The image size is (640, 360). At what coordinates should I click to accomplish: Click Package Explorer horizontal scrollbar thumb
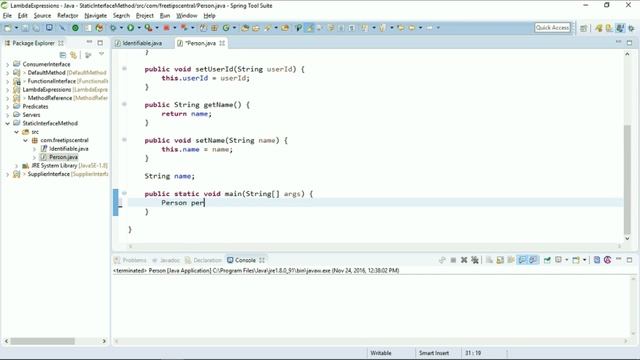pos(42,341)
